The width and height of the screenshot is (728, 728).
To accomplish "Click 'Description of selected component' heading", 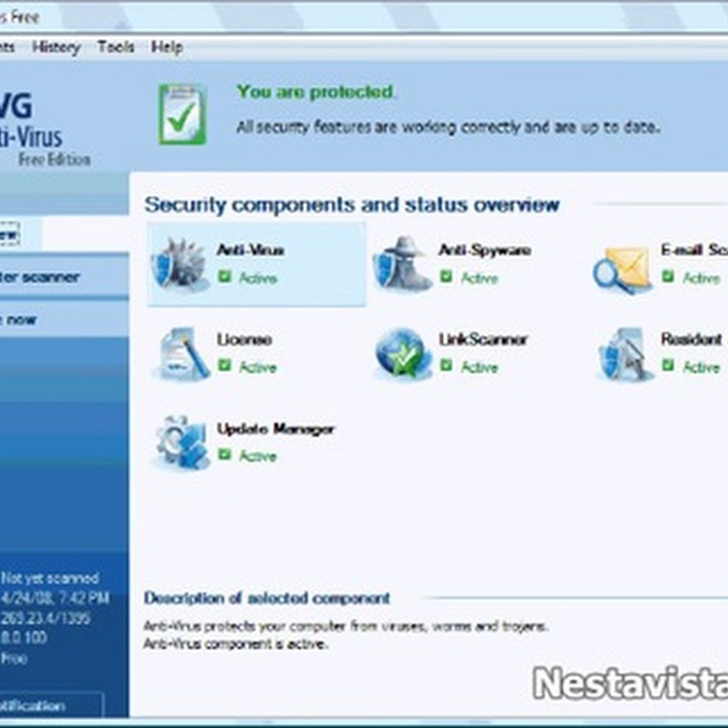I will [x=267, y=598].
